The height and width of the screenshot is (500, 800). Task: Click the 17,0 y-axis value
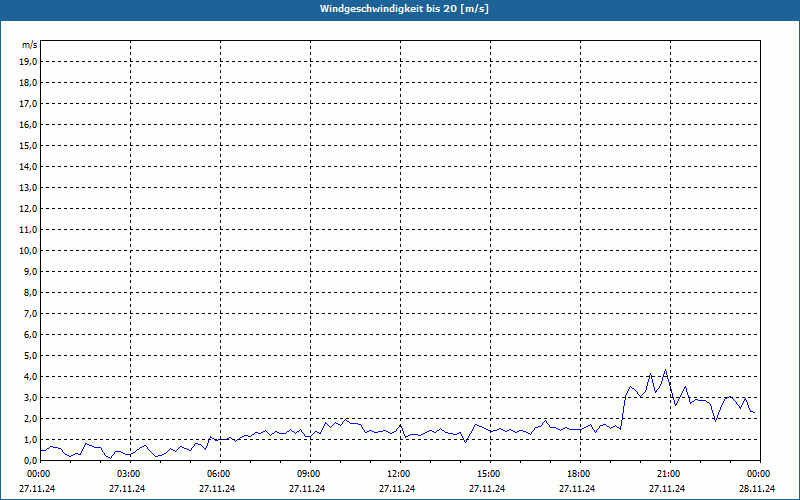28,104
